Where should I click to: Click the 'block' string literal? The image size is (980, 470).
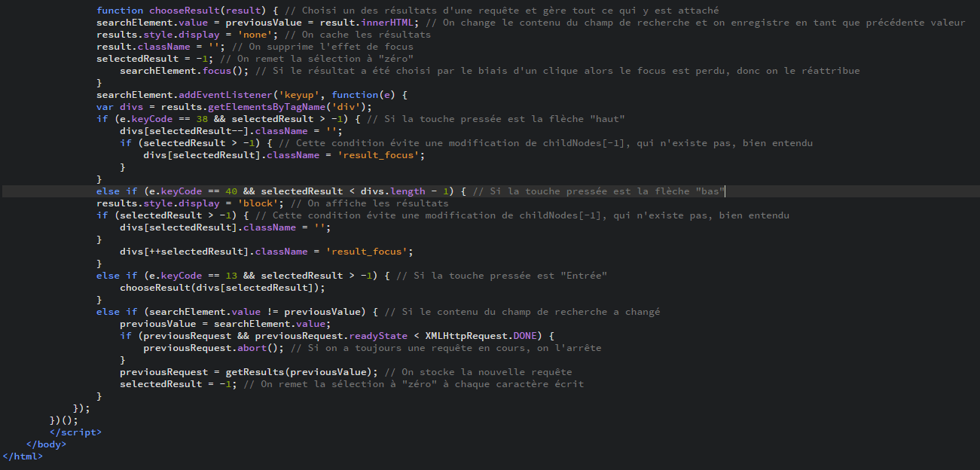[258, 203]
